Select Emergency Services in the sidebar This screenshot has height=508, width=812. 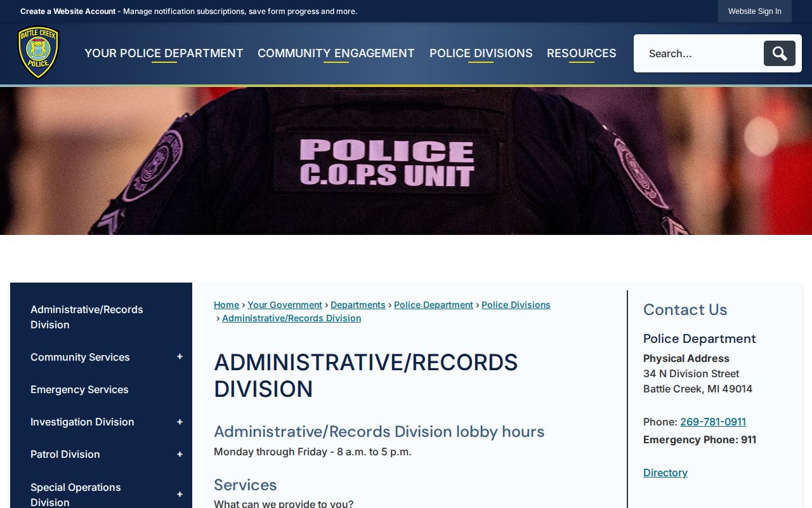tap(79, 389)
